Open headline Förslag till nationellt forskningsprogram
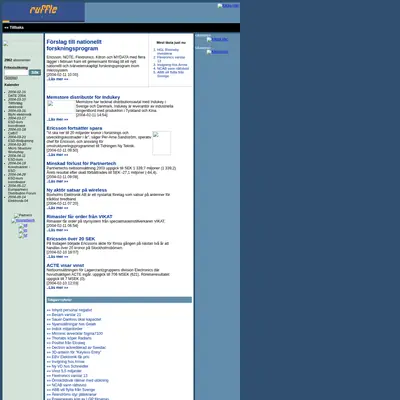Screen dimensions: 400x400 [74, 45]
